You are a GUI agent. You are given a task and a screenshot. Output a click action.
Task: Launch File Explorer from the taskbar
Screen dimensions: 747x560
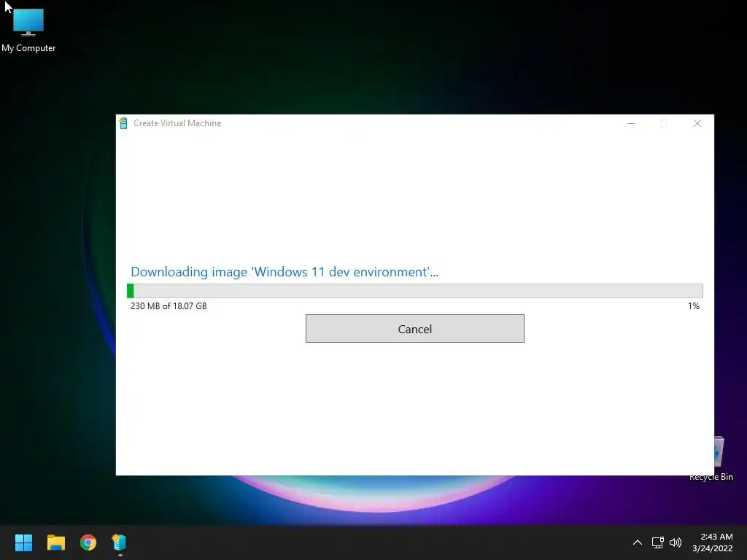pos(55,542)
